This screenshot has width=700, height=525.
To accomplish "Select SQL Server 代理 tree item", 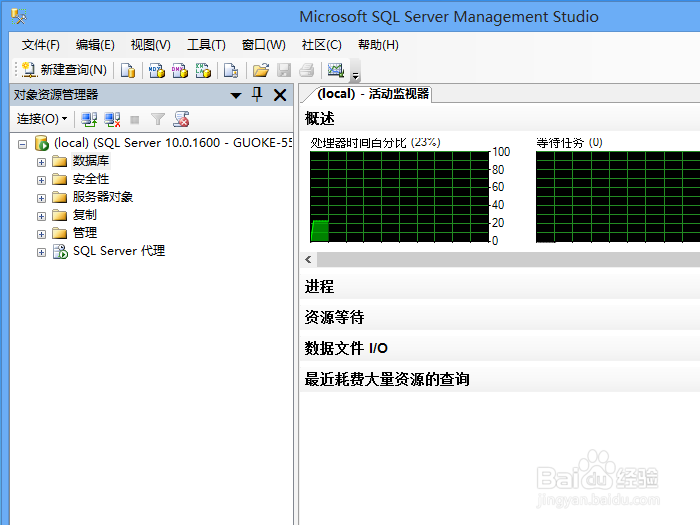I will [x=119, y=251].
